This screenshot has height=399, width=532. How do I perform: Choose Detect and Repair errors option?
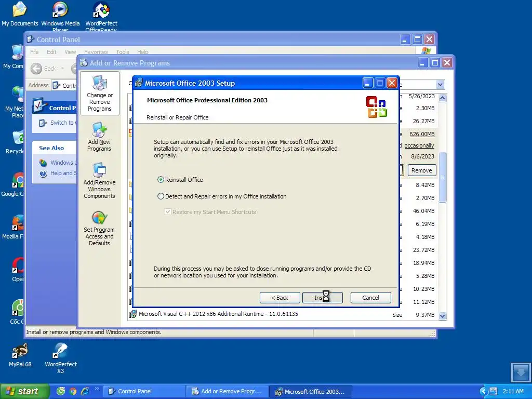pos(161,196)
